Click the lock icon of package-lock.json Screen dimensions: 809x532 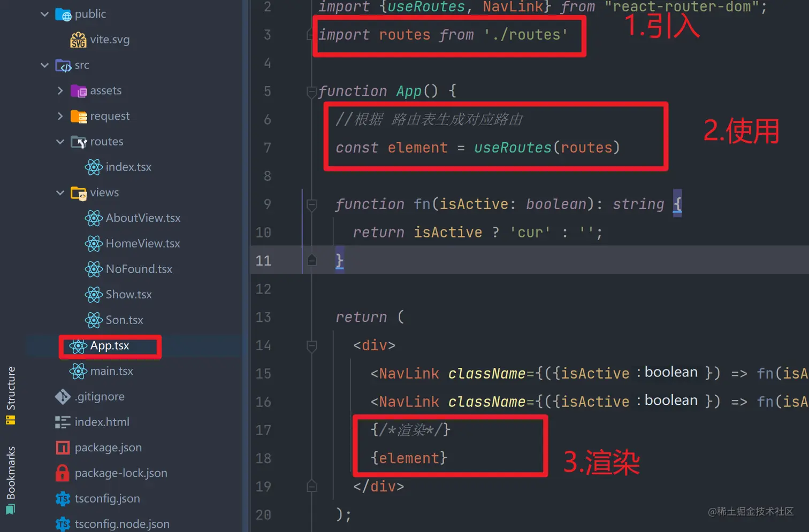click(63, 473)
